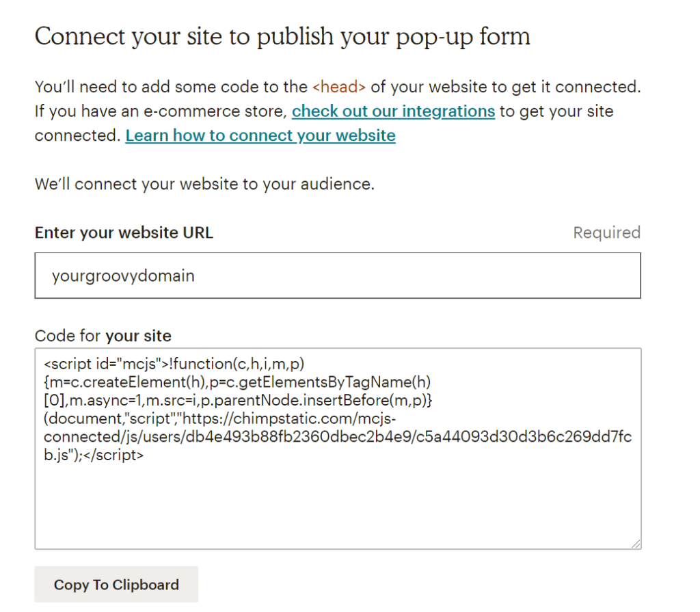Select the Enter your website URL label

pos(123,232)
